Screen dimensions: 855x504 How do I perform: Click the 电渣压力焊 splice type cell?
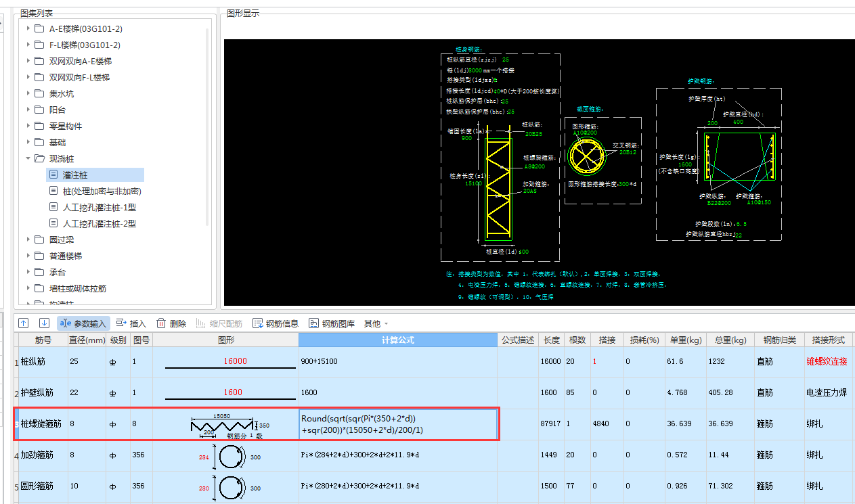tap(828, 393)
